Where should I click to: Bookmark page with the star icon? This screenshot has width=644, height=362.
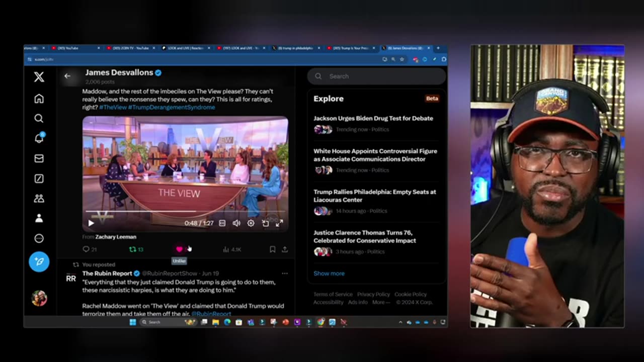pos(401,59)
